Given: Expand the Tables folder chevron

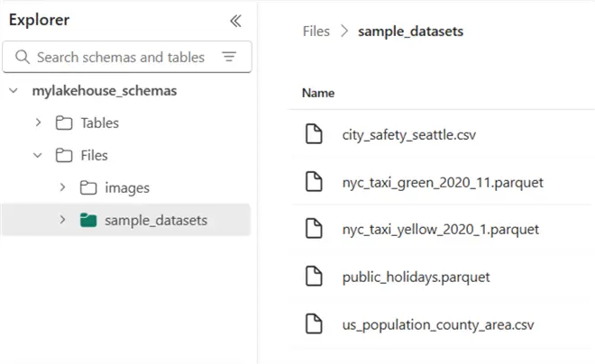Looking at the screenshot, I should tap(38, 123).
